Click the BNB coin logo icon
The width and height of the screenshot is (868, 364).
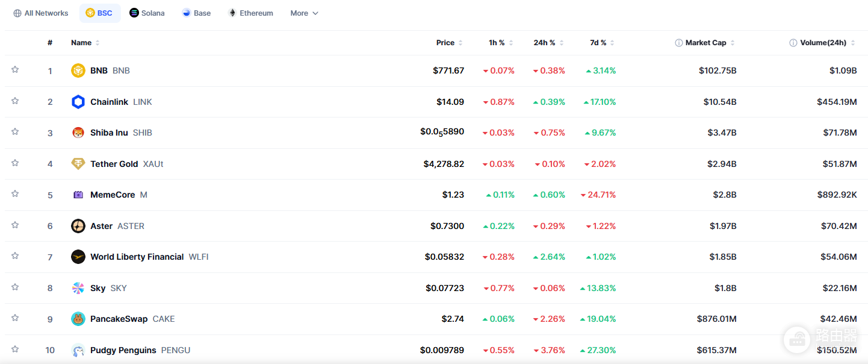[x=78, y=71]
